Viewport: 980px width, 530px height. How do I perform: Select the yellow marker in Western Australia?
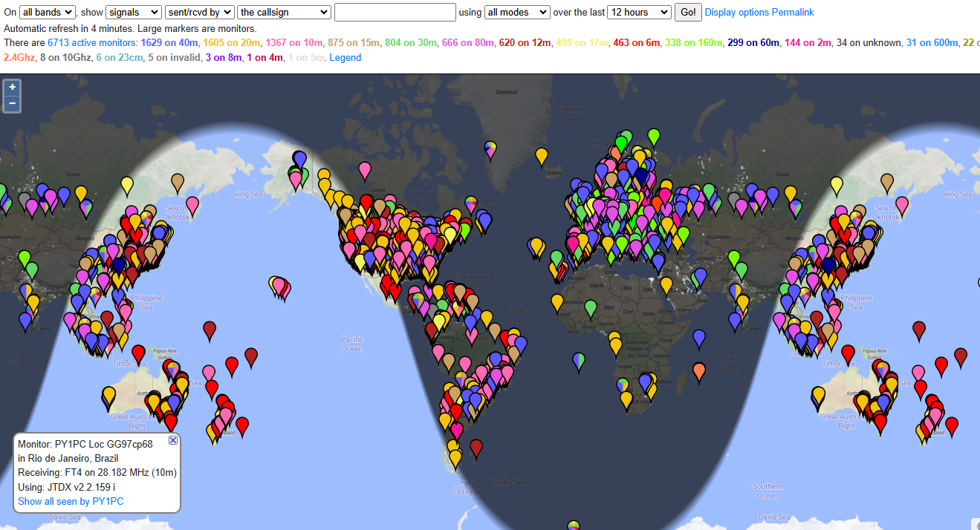[109, 394]
